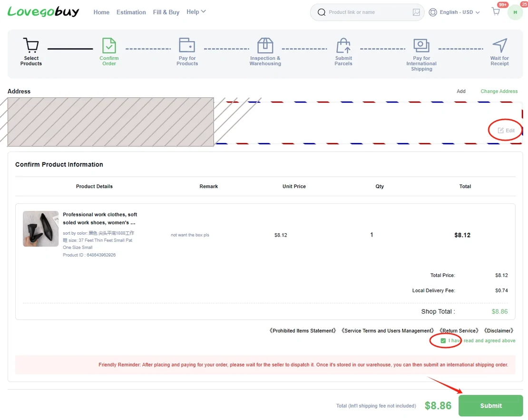
Task: Click the Shop Total $8.86 value
Action: tap(500, 311)
